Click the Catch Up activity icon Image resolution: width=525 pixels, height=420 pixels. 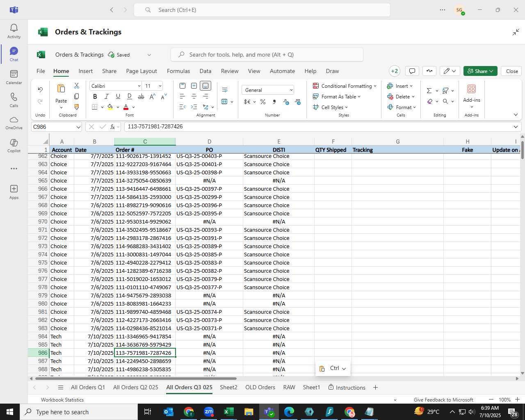(429, 71)
